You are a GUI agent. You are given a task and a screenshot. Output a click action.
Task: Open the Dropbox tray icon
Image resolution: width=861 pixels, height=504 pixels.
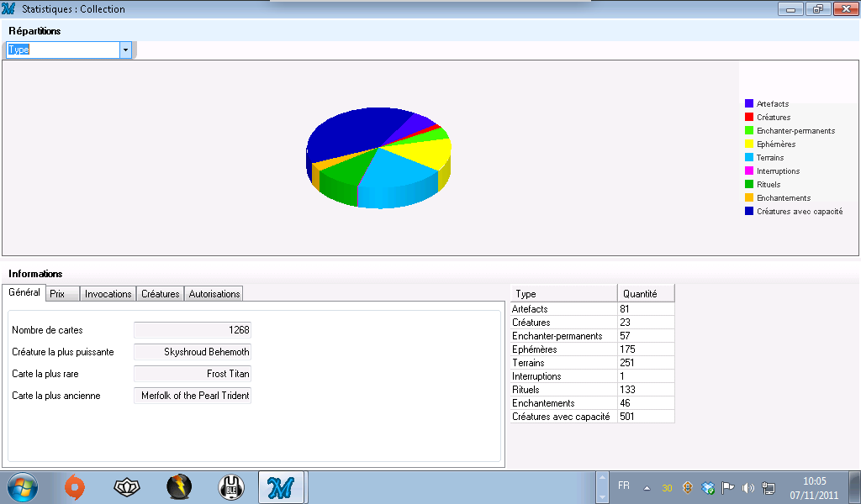point(708,487)
